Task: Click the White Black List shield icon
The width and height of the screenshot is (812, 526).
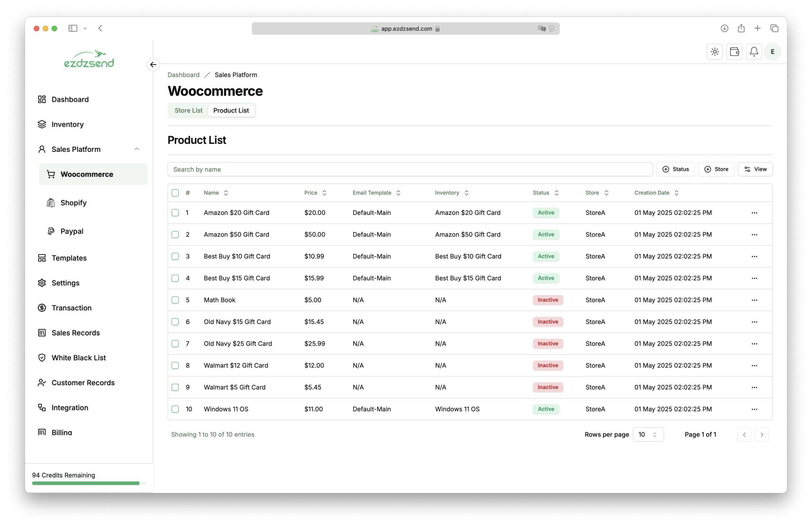Action: [x=42, y=358]
